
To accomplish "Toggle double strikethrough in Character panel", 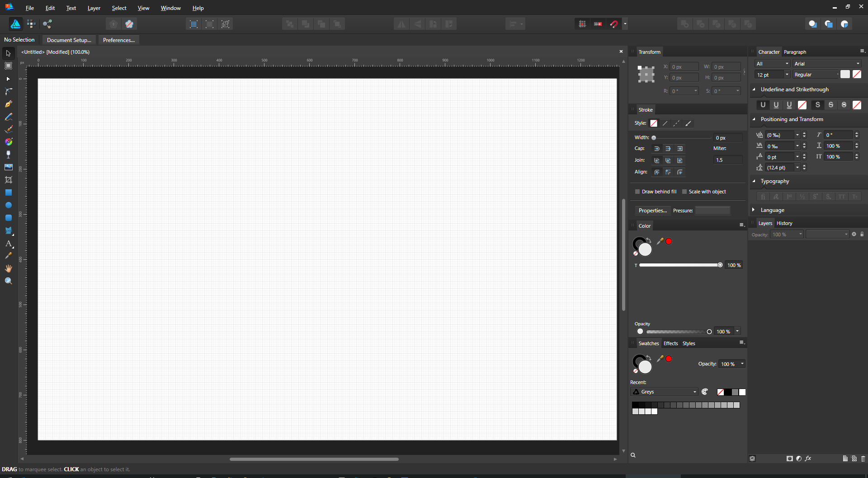I will tap(844, 105).
